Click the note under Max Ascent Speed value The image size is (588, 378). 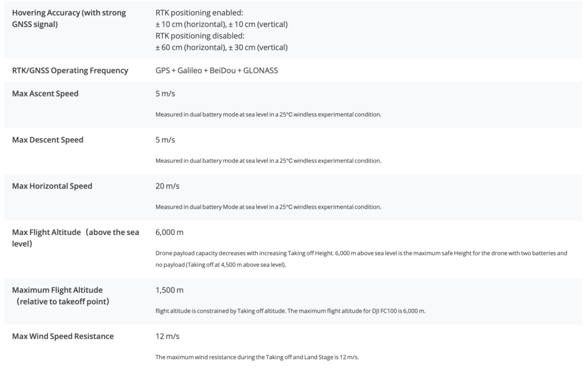(x=268, y=114)
